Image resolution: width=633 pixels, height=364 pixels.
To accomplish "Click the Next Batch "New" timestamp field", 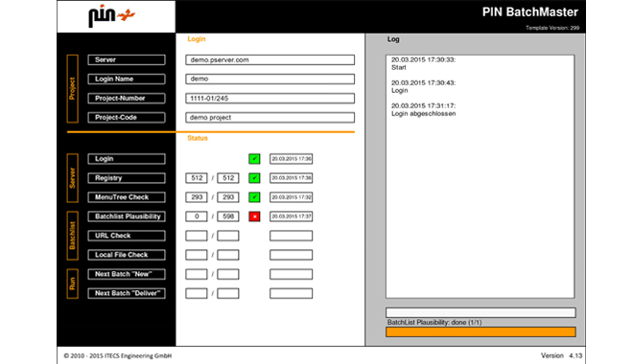I will coord(291,274).
